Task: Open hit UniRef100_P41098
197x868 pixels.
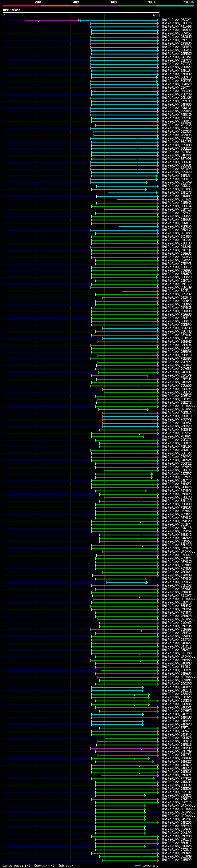Action: [177, 26]
